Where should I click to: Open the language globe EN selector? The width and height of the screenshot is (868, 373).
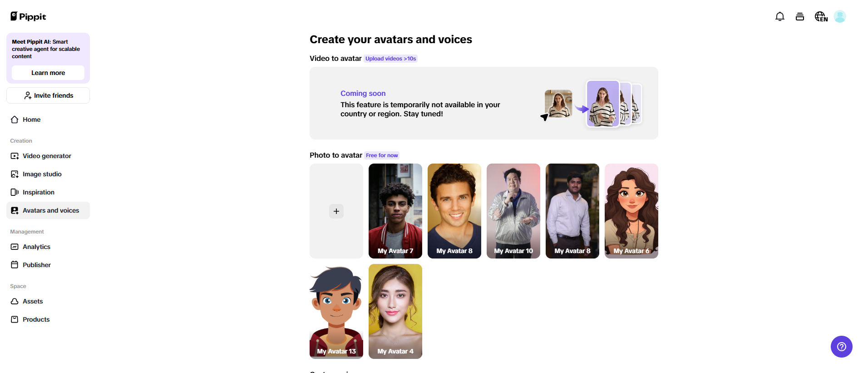tap(820, 17)
